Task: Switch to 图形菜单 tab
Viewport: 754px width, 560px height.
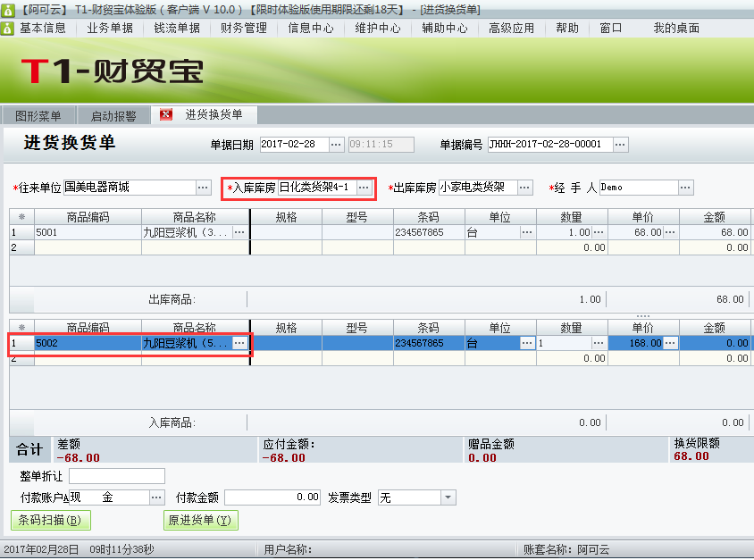Action: click(x=38, y=116)
